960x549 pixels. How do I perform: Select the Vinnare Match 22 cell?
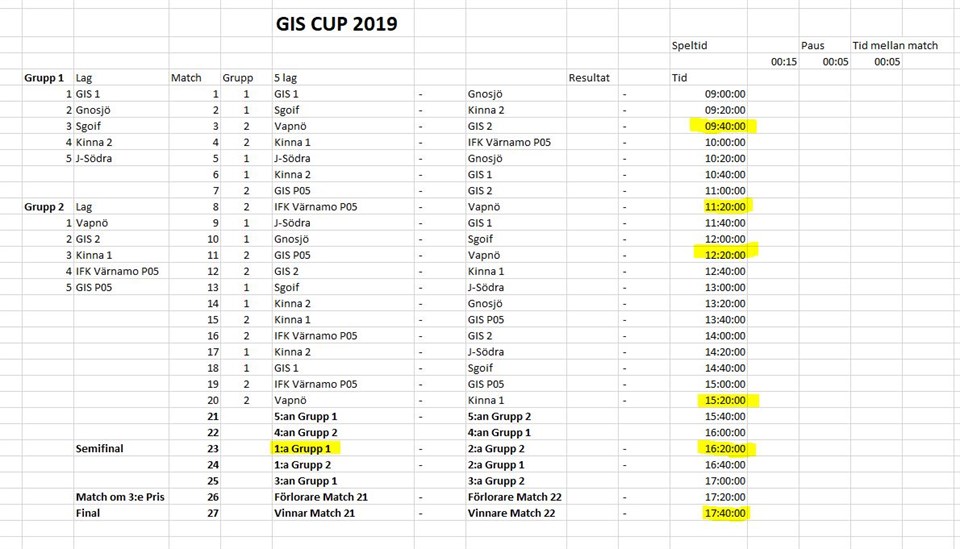tap(511, 513)
